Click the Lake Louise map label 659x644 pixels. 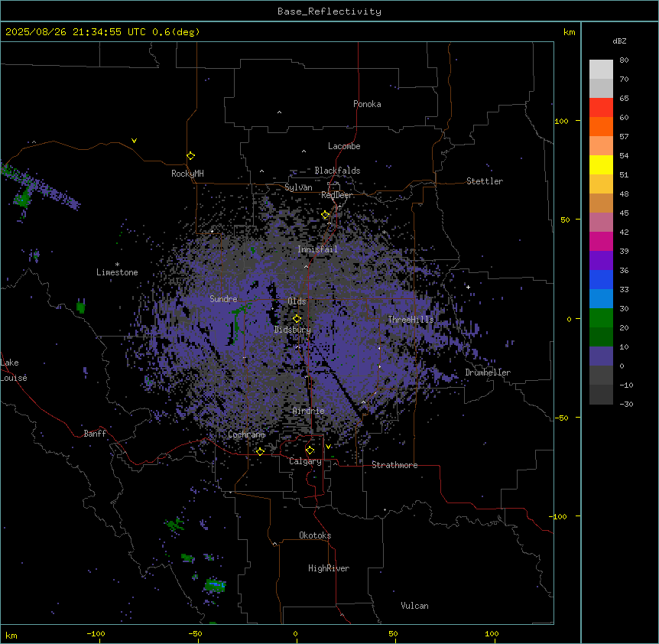tap(14, 370)
